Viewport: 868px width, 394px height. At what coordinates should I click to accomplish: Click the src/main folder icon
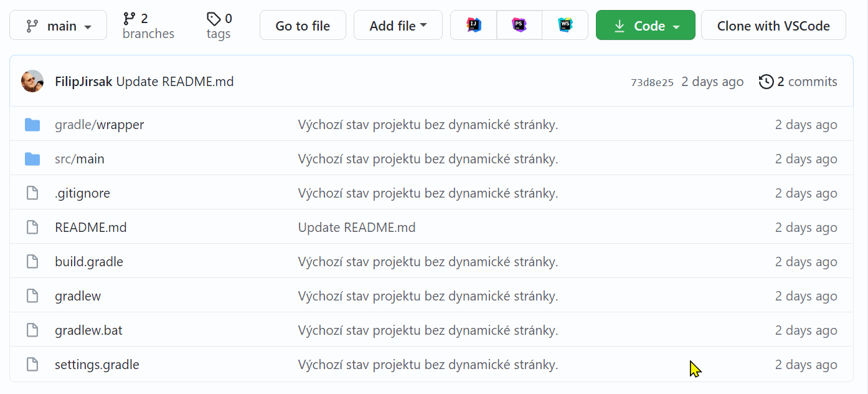(x=32, y=159)
